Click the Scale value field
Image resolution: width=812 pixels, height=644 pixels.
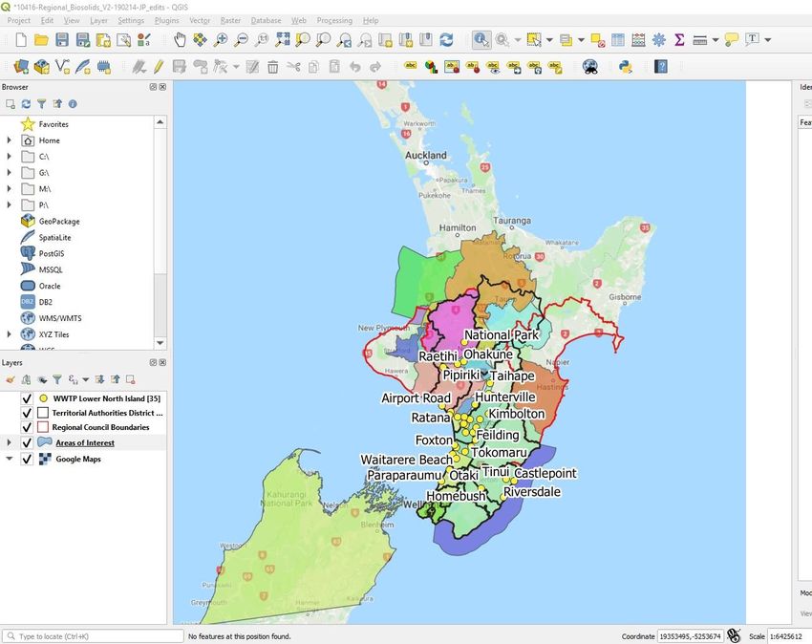(x=789, y=636)
